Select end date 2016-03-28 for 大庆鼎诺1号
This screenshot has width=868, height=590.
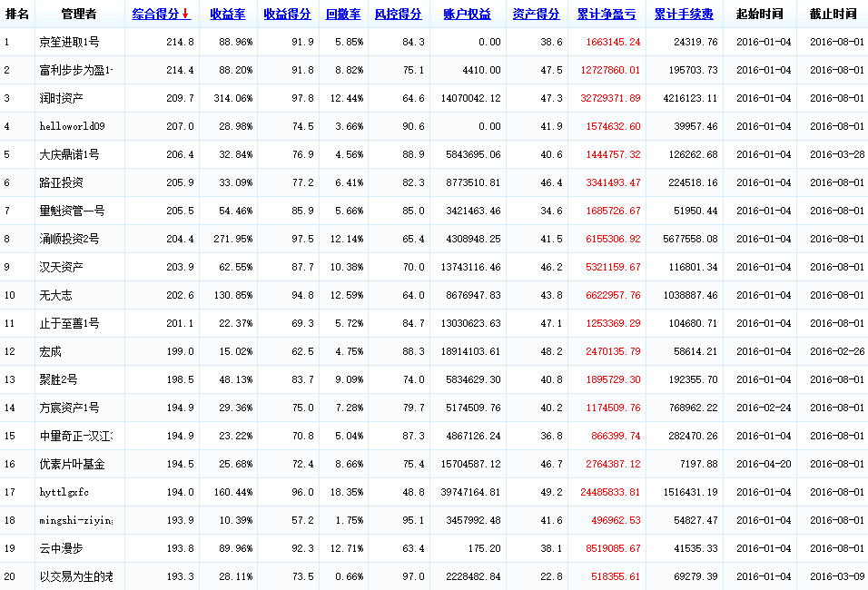point(837,154)
